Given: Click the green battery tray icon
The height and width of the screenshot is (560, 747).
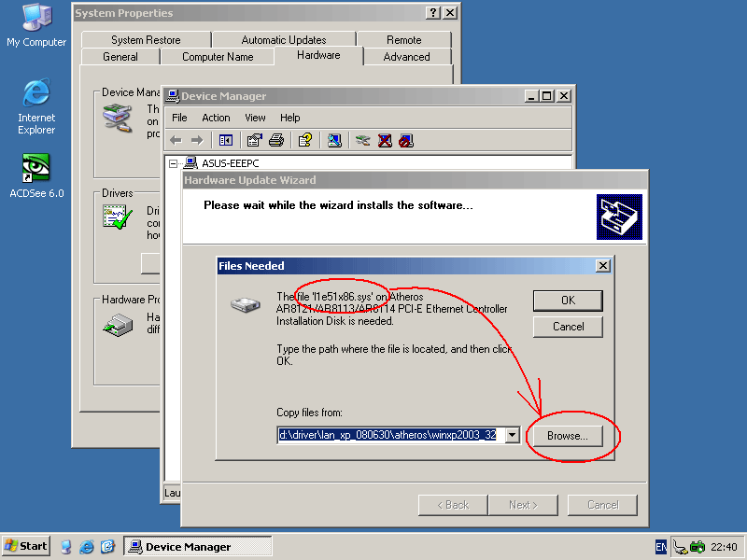Looking at the screenshot, I should (x=698, y=547).
